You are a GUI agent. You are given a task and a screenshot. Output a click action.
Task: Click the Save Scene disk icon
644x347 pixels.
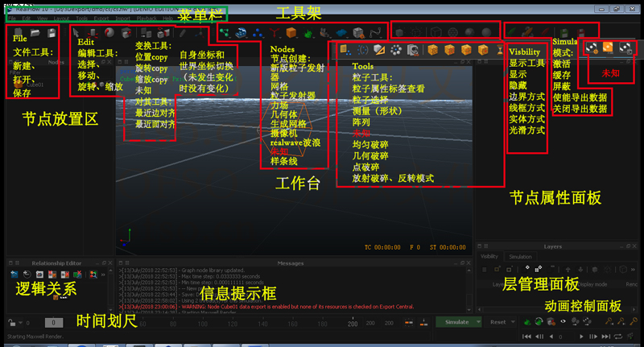pyautogui.click(x=50, y=34)
